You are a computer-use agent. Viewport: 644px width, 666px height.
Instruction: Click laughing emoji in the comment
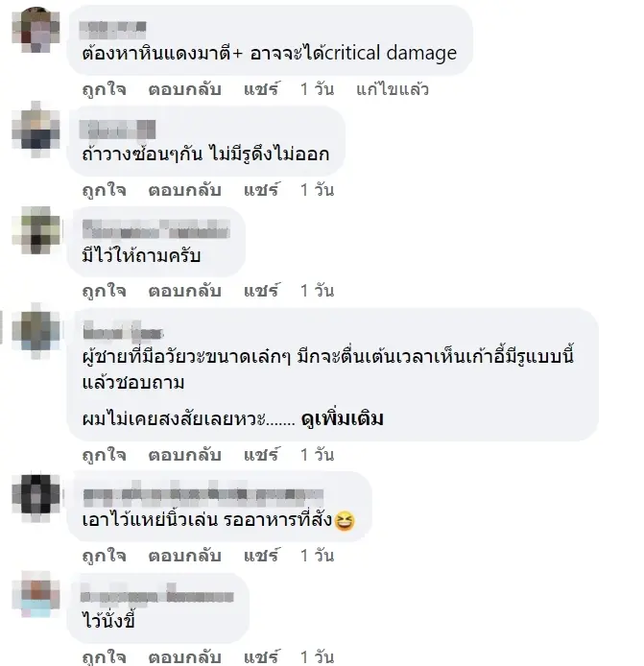pos(345,521)
